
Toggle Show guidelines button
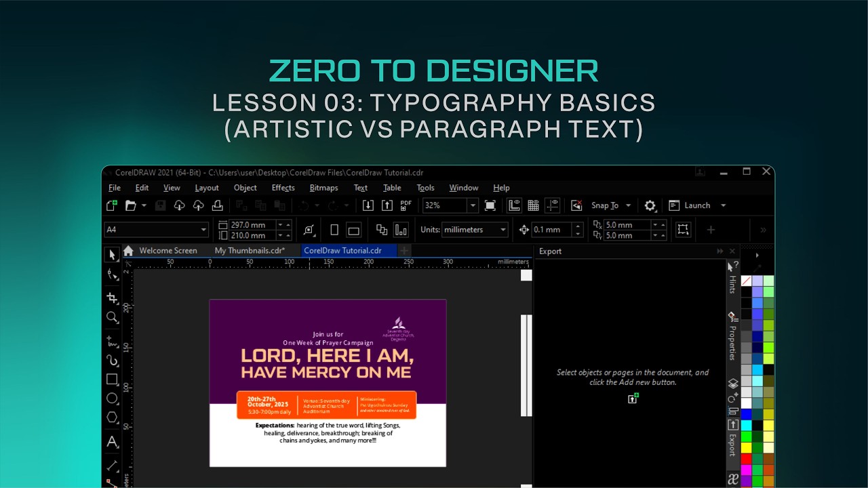pos(553,205)
